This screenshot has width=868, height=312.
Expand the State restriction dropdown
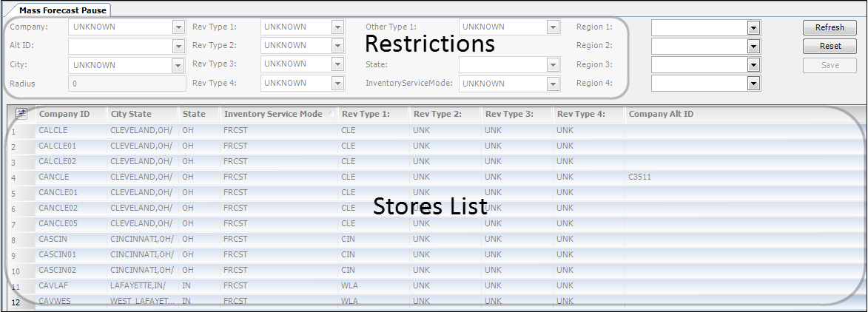553,65
